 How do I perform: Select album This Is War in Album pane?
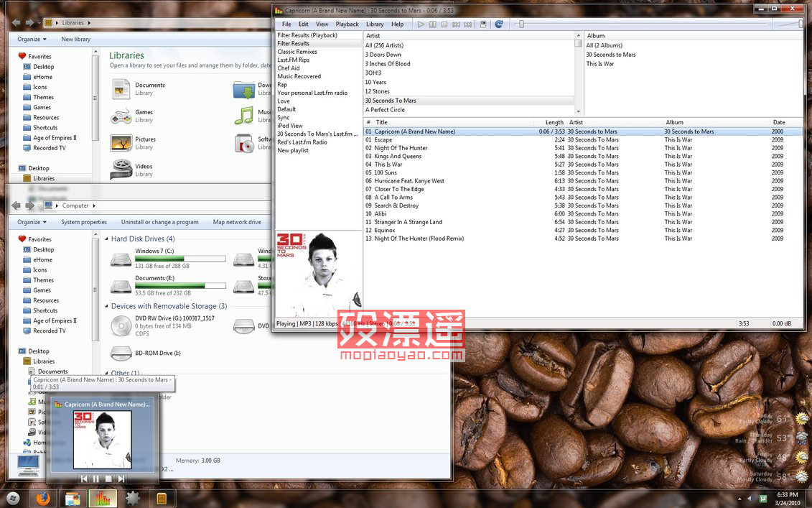coord(600,64)
